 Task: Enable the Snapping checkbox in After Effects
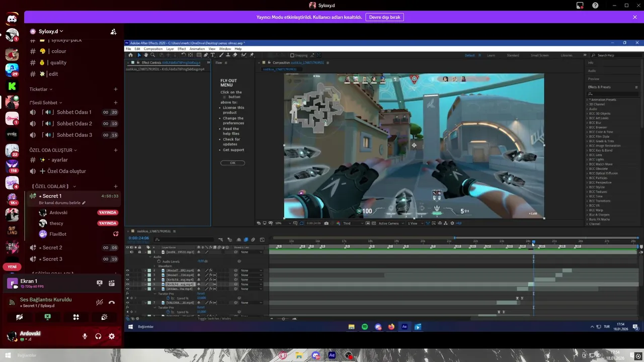coord(292,55)
